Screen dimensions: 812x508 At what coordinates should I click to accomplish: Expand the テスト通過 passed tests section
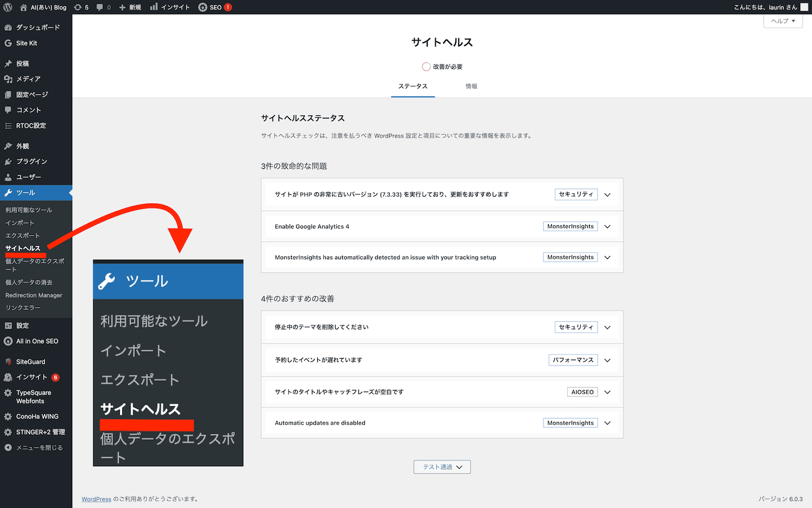(x=442, y=467)
